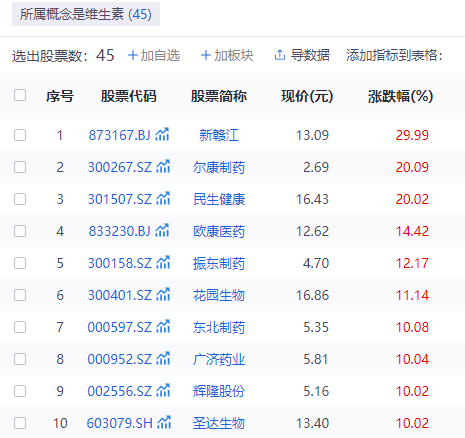Click chart icon next to 603079.SH
The width and height of the screenshot is (465, 438).
click(164, 423)
